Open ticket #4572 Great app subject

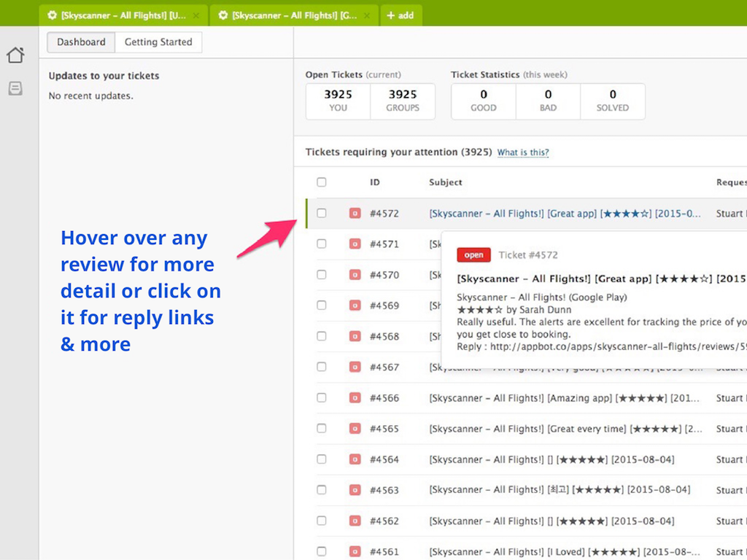coord(565,214)
